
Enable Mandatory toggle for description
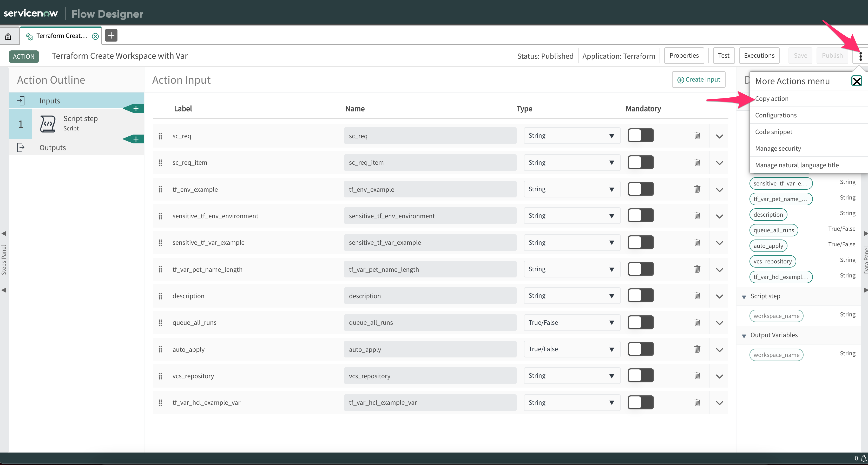pos(640,296)
